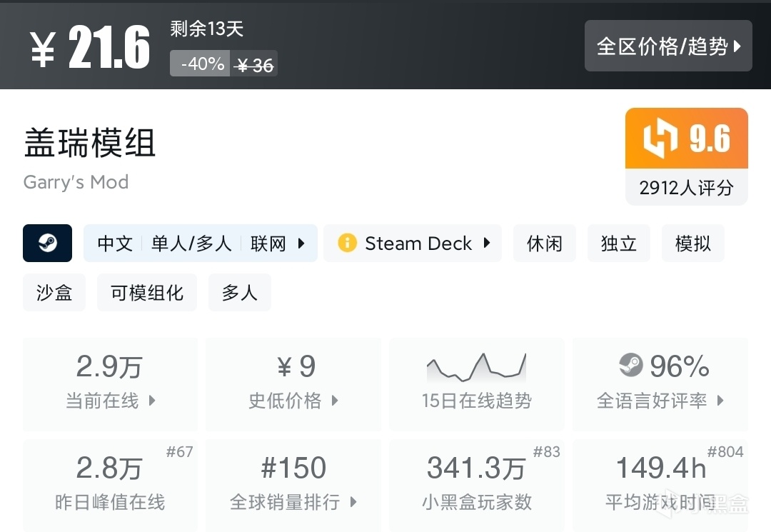The width and height of the screenshot is (771, 532).
Task: Expand 当前在线 player count arrow
Action: tap(152, 401)
